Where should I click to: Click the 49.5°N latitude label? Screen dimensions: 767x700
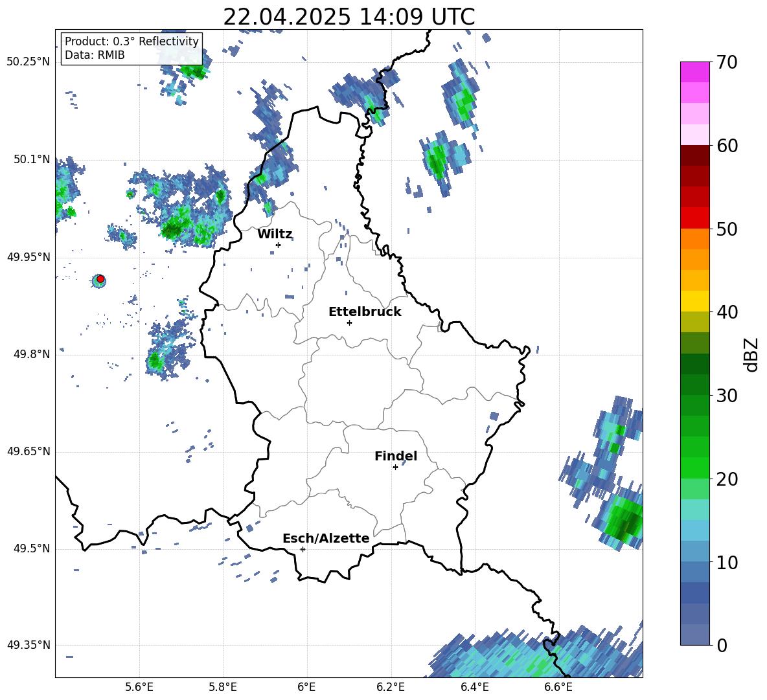[32, 548]
